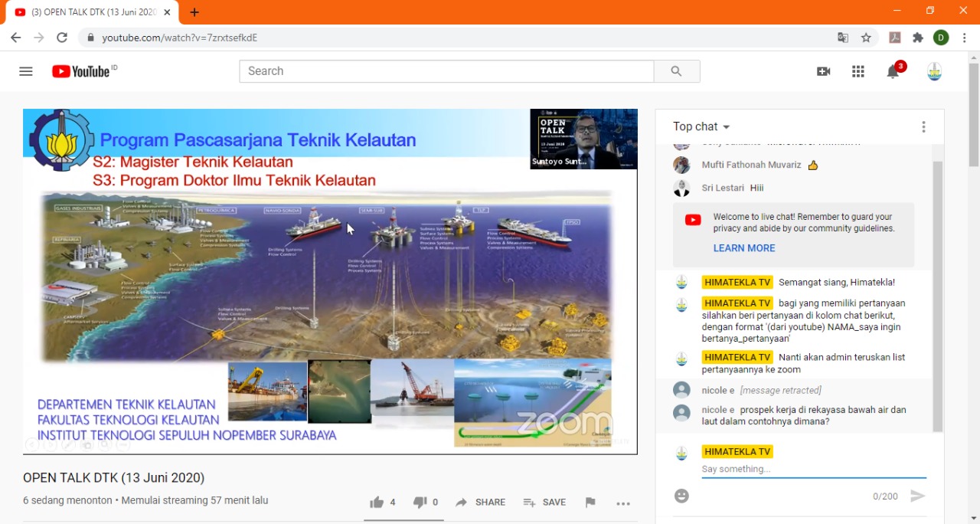Open the YouTube hamburger guide menu
This screenshot has width=980, height=524.
point(26,71)
